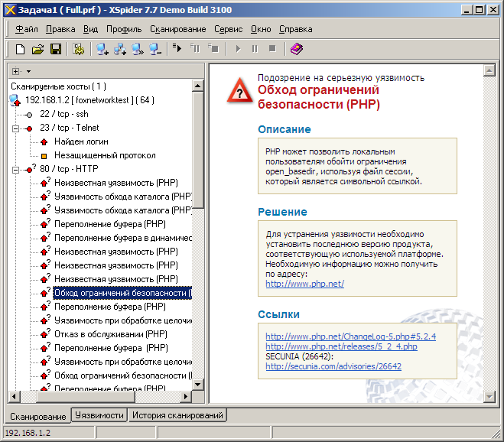
Task: Collapse the 23 / tcp - Telnet node
Action: (15, 129)
